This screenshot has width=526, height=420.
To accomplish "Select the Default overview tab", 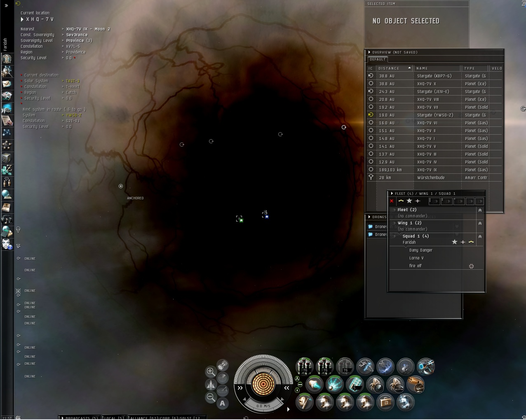I will tap(378, 59).
